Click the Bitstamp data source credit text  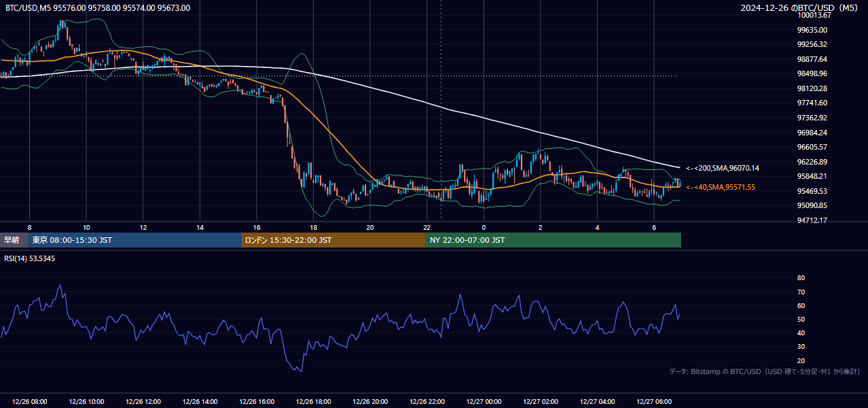pyautogui.click(x=765, y=371)
